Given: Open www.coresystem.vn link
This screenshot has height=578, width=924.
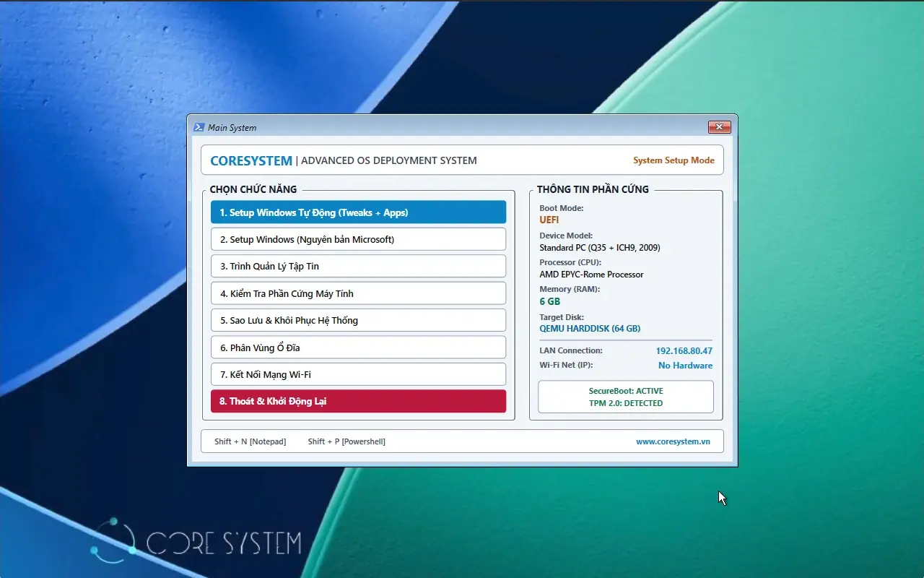Looking at the screenshot, I should (673, 441).
